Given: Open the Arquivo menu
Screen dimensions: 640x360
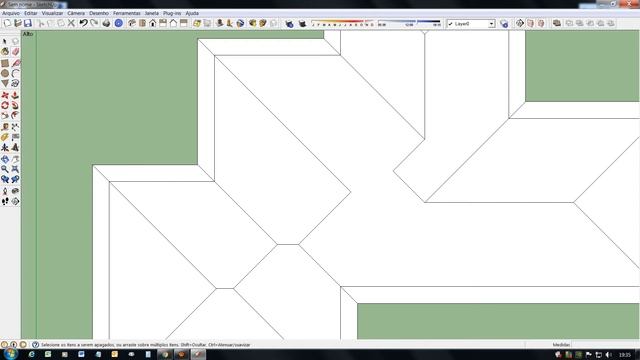Looking at the screenshot, I should coord(11,13).
